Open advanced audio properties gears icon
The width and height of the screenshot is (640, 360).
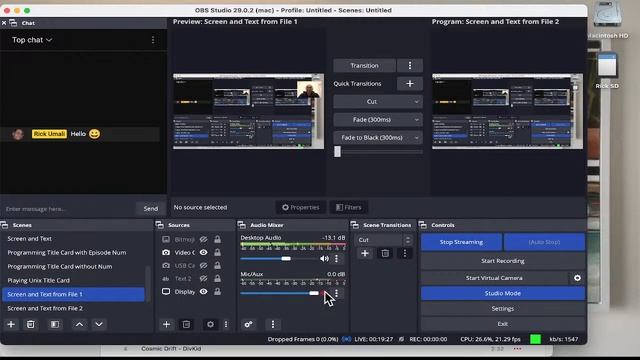[248, 324]
